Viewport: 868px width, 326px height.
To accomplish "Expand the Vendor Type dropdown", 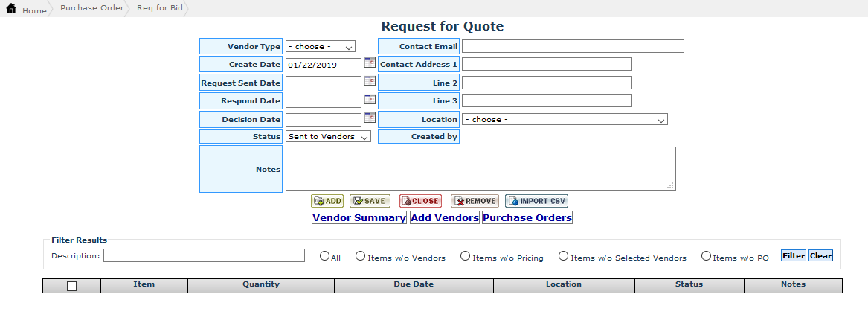I will (320, 47).
